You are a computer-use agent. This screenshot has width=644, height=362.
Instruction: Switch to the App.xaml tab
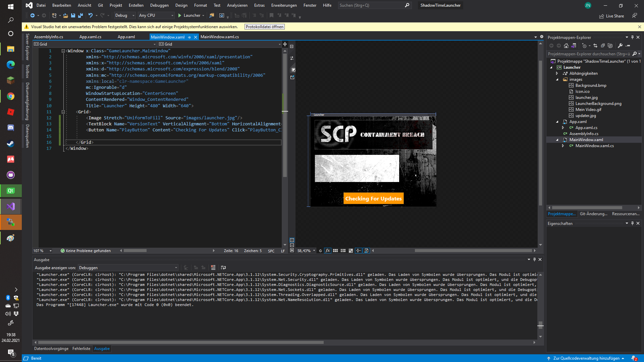(126, 37)
